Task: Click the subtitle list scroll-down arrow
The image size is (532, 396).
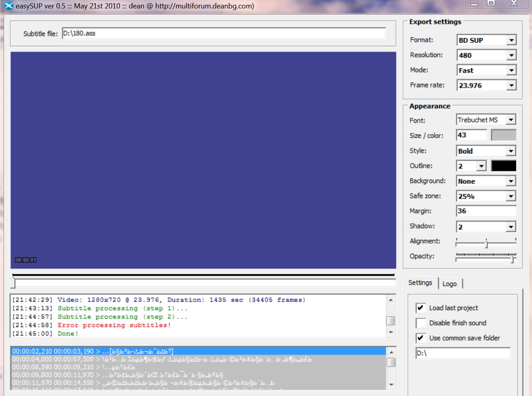Action: (x=391, y=385)
